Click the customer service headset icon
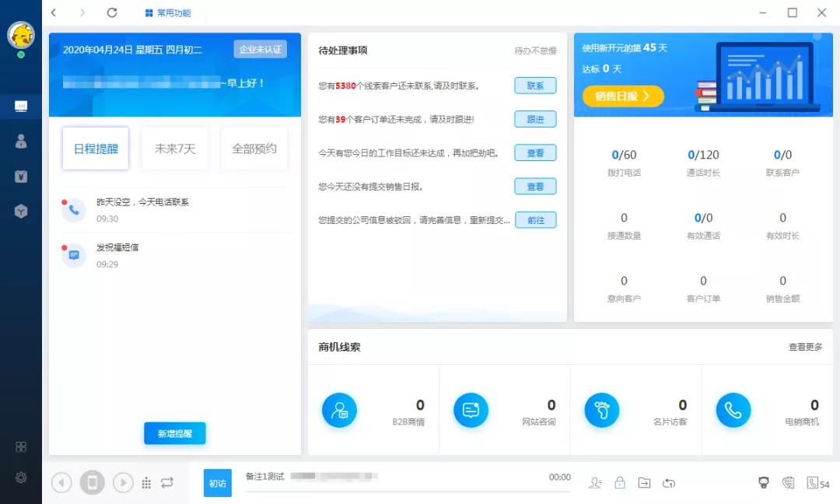Screen dimensions: 840x504 (x=788, y=482)
